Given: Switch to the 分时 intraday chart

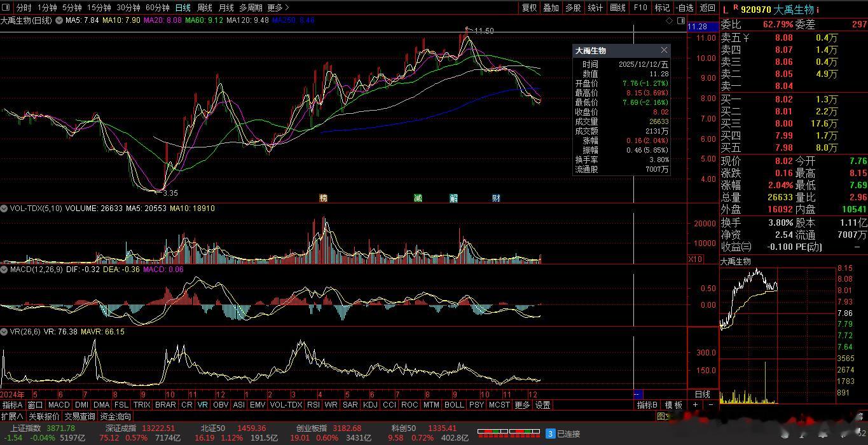Looking at the screenshot, I should pyautogui.click(x=24, y=8).
